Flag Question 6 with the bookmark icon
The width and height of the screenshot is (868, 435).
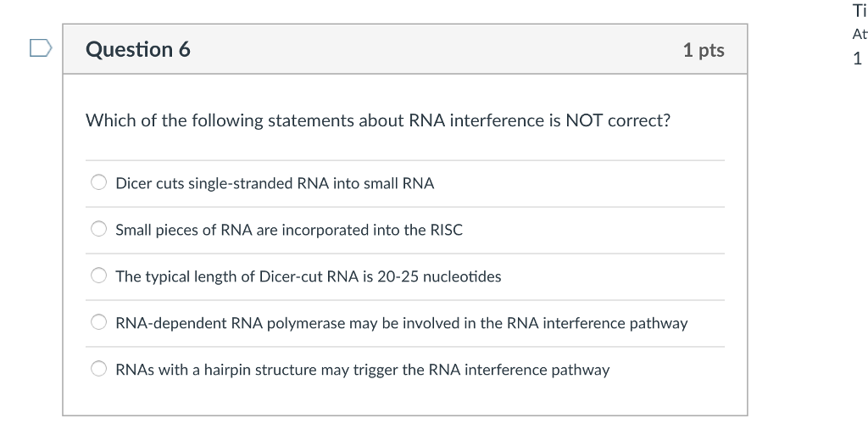click(x=41, y=48)
